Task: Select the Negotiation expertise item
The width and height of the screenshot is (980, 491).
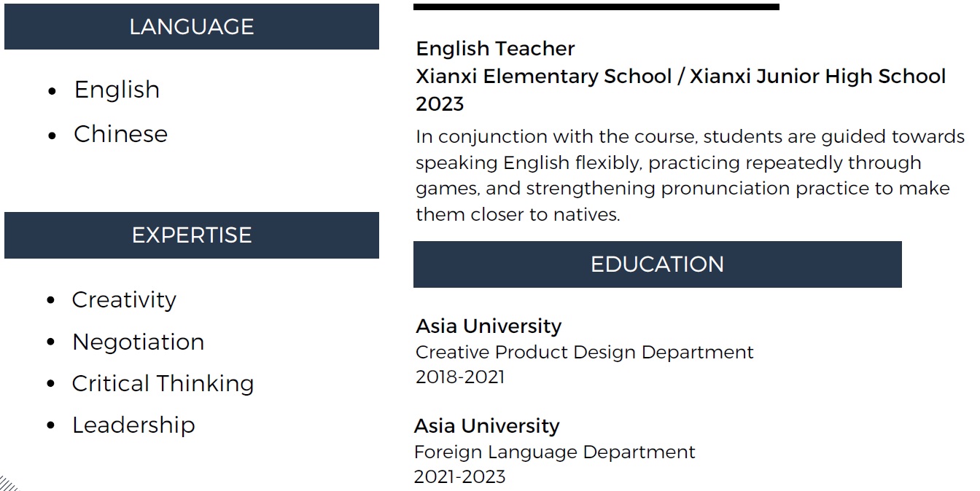Action: 138,342
